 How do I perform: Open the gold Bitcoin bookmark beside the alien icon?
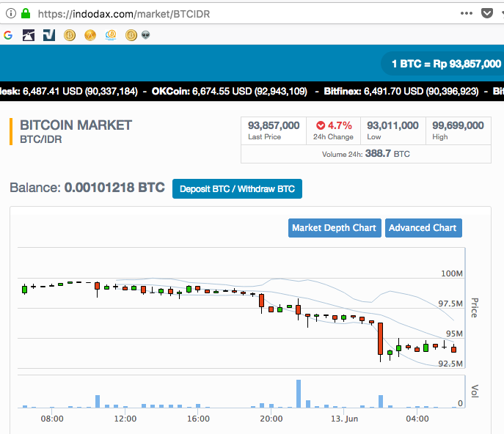point(131,35)
